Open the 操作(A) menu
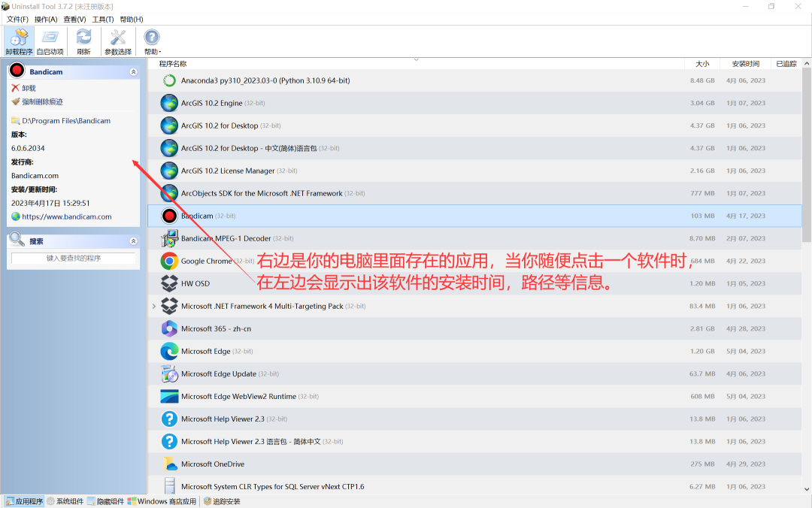Viewport: 812px width, 508px height. [46, 19]
